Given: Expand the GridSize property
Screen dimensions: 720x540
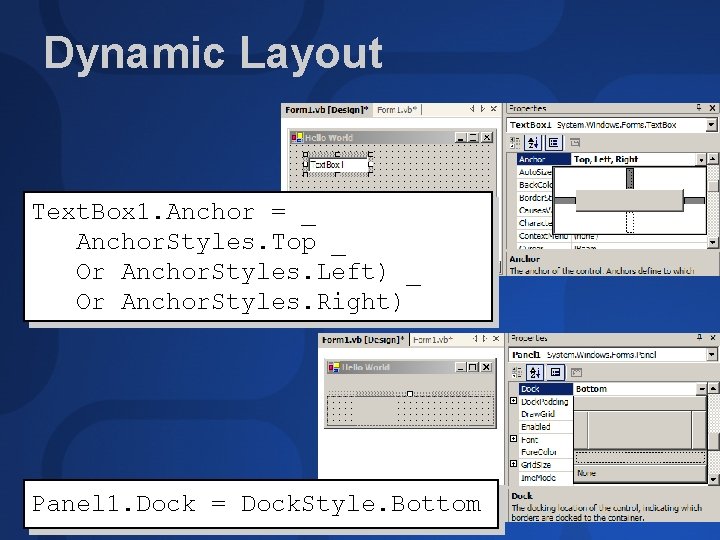Looking at the screenshot, I should [514, 464].
